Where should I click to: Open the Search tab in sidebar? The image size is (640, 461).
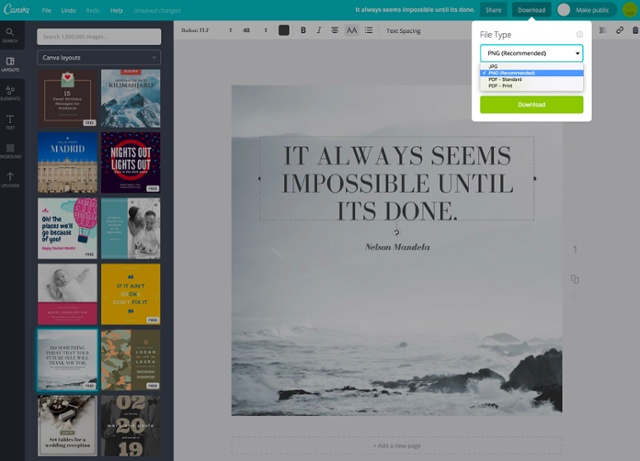coord(10,36)
